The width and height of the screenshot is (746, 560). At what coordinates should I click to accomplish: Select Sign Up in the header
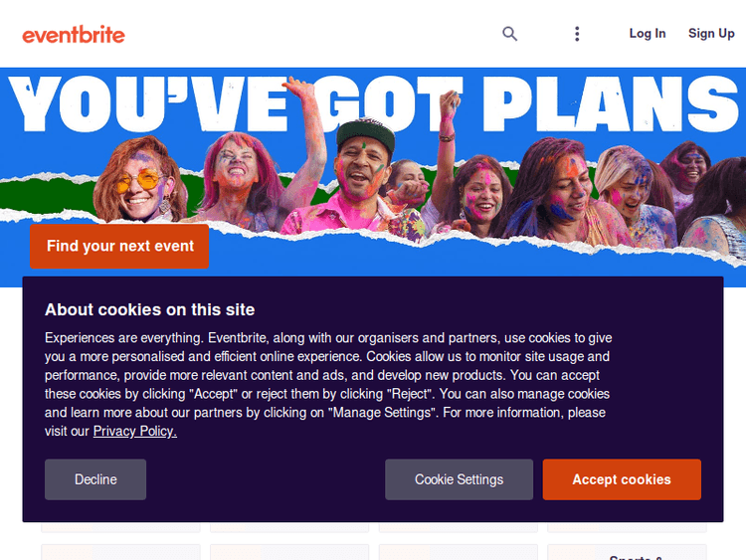click(x=711, y=34)
